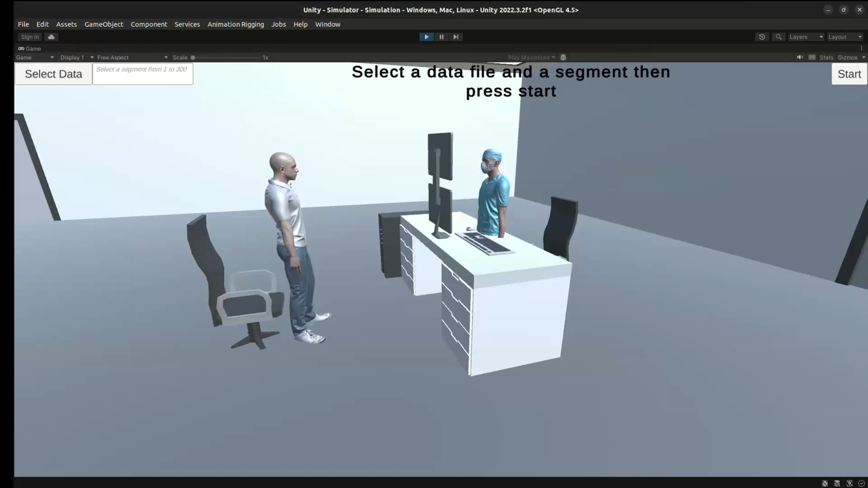
Task: Mute audio in the Game view
Action: point(800,57)
